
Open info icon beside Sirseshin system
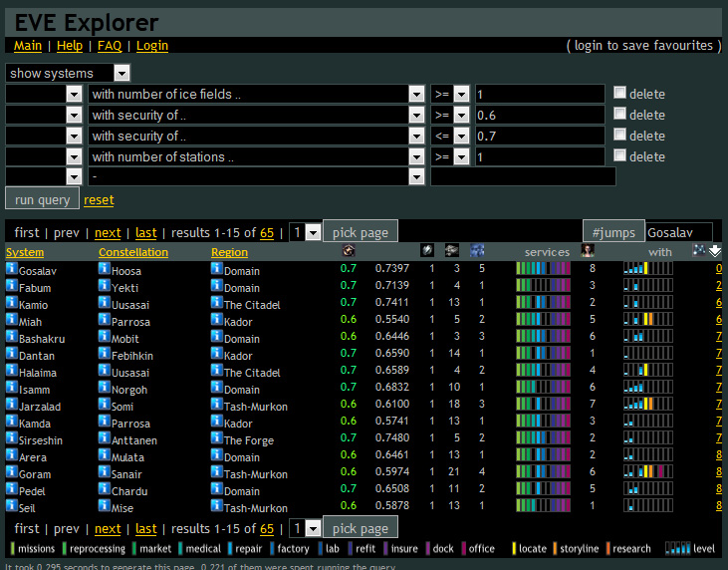point(12,438)
